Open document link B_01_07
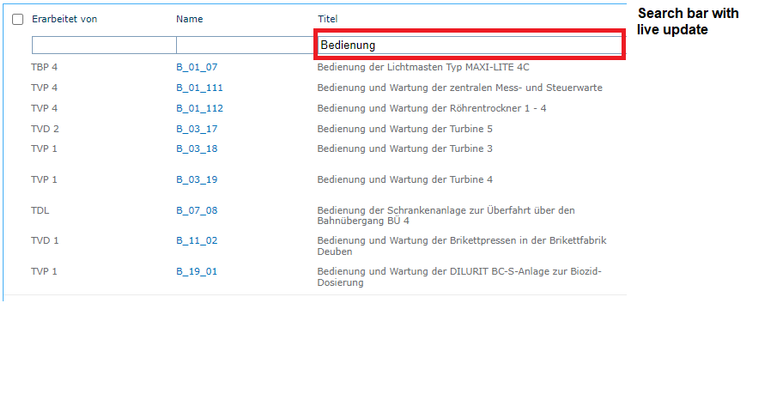759x400 pixels. coord(197,67)
